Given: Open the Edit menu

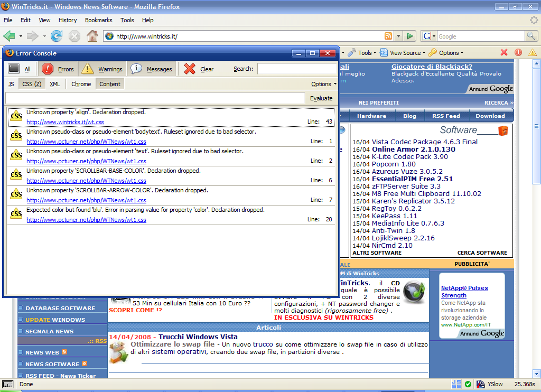Looking at the screenshot, I should (25, 20).
